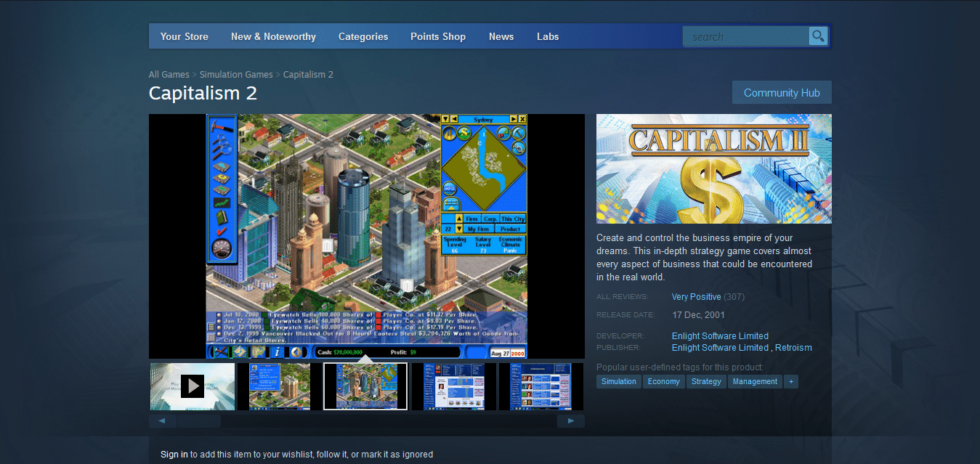Open the large gameplay screenshot of the city
This screenshot has height=464, width=980.
point(367,236)
